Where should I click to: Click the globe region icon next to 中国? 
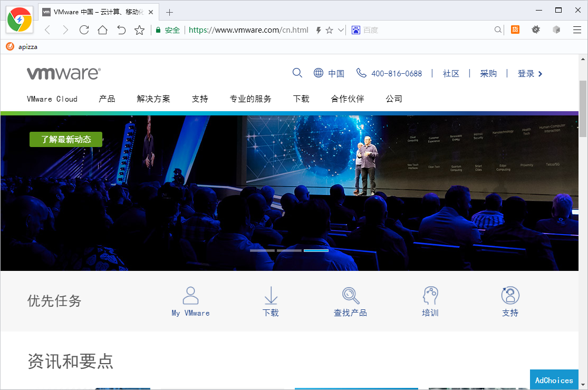[319, 73]
